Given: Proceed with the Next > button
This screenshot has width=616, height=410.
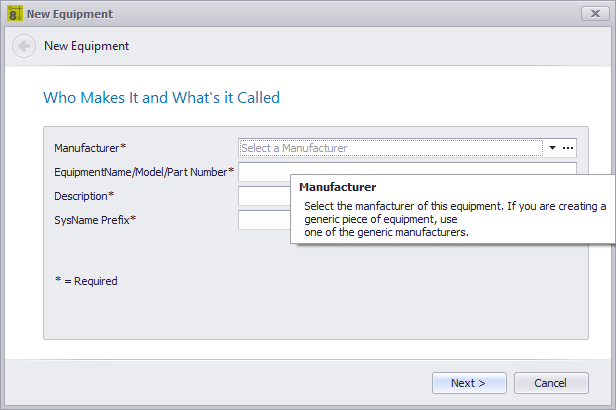Looking at the screenshot, I should coord(469,383).
